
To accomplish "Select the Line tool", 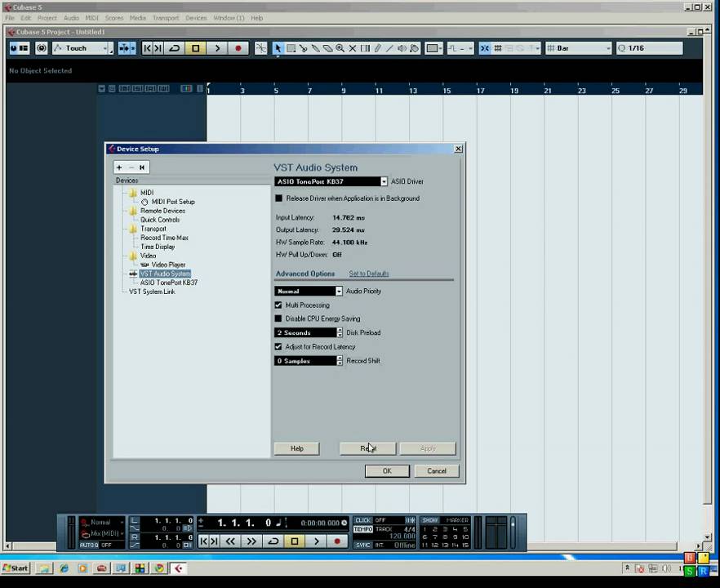I will pyautogui.click(x=389, y=48).
